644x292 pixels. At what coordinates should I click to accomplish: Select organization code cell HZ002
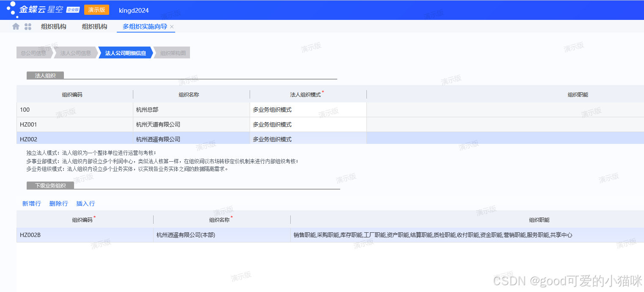click(x=75, y=138)
